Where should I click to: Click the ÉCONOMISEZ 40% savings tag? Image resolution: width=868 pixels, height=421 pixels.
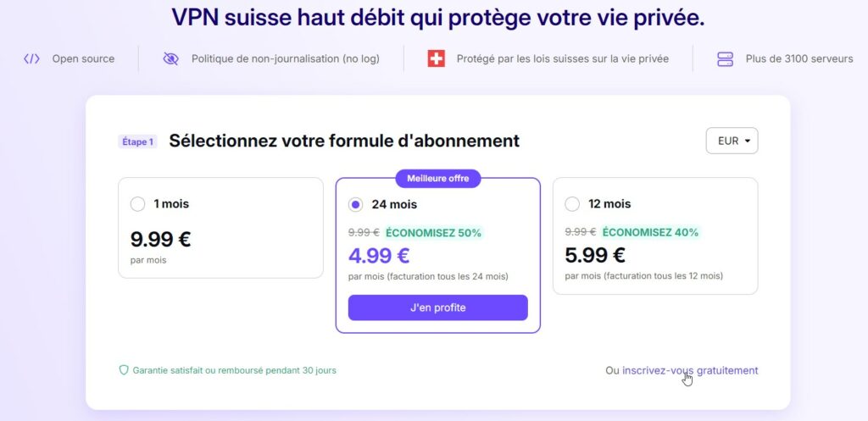tap(650, 232)
